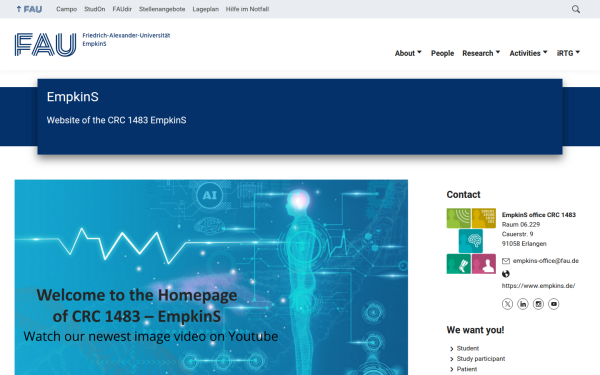Open the People menu item
The image size is (600, 375).
coord(442,53)
